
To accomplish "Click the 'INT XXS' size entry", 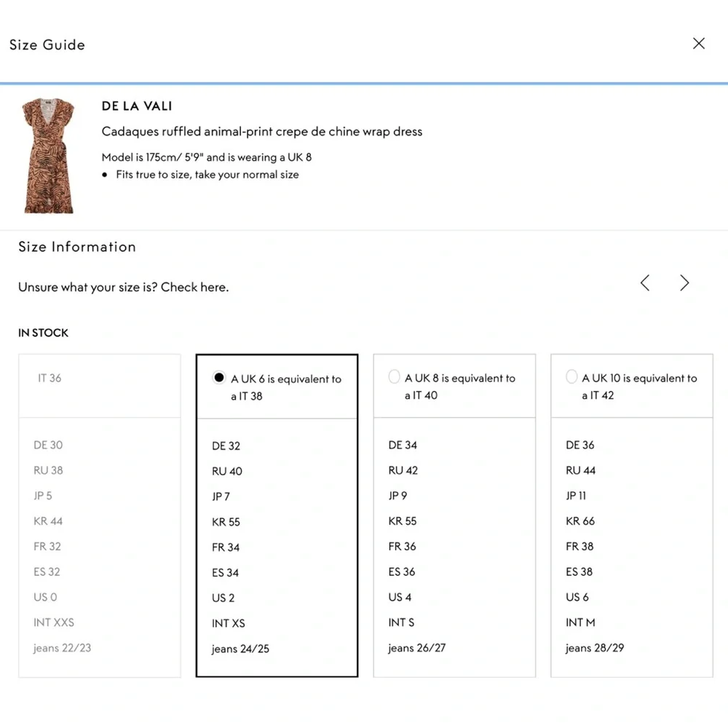I will point(53,622).
